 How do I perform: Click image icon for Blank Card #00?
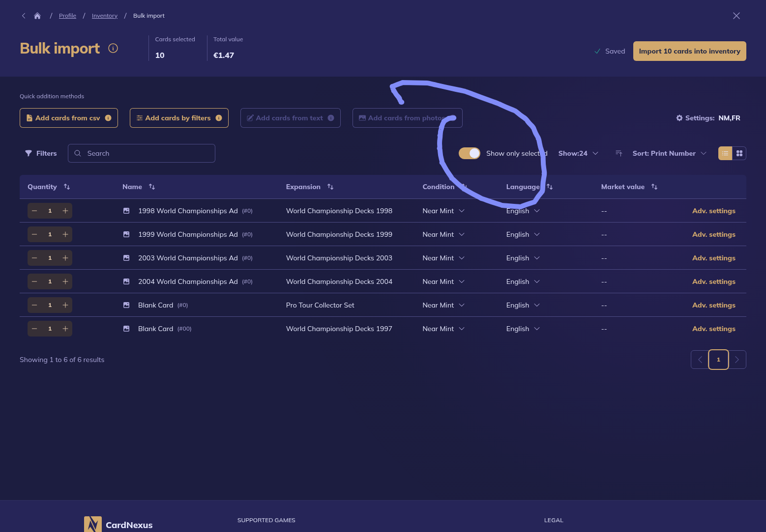point(126,329)
